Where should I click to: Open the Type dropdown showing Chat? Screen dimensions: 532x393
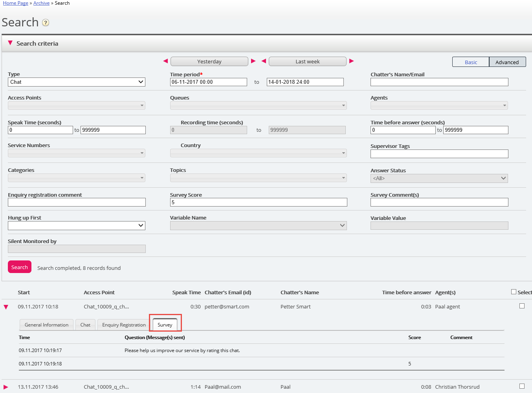77,82
